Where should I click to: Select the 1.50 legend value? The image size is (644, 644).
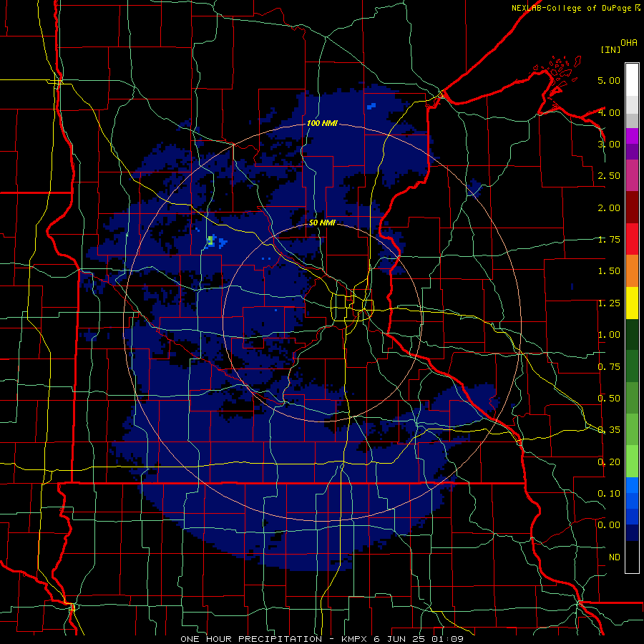609,271
